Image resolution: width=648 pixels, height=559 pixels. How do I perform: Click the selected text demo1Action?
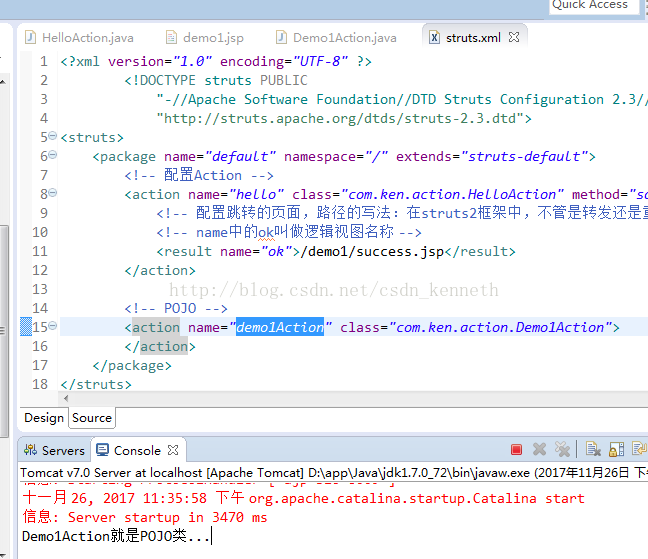pyautogui.click(x=280, y=327)
